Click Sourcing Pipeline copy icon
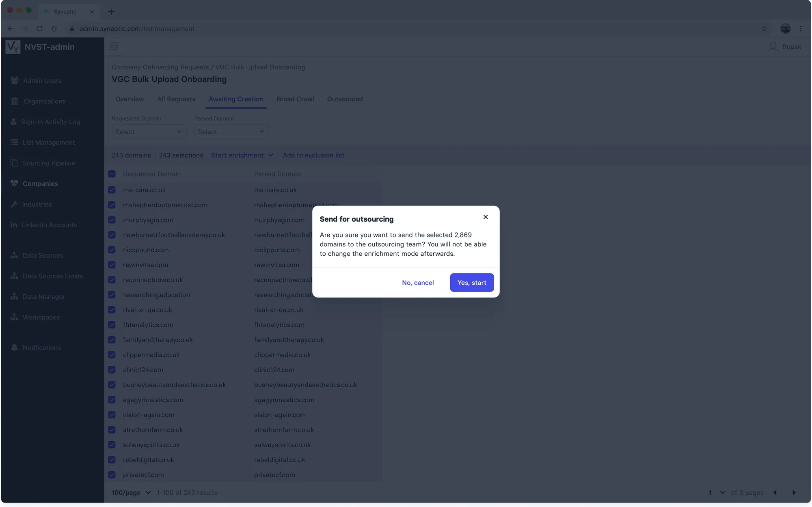This screenshot has height=507, width=812. tap(14, 163)
